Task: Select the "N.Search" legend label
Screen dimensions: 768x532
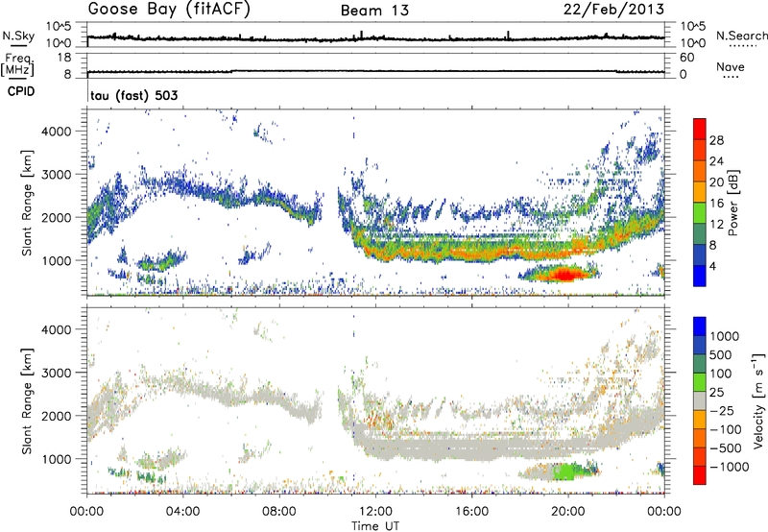Action: point(741,36)
